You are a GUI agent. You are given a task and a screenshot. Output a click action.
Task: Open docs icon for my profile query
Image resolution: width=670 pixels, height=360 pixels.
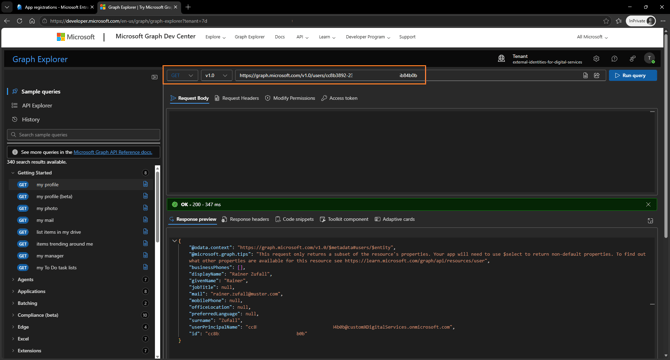coord(145,184)
